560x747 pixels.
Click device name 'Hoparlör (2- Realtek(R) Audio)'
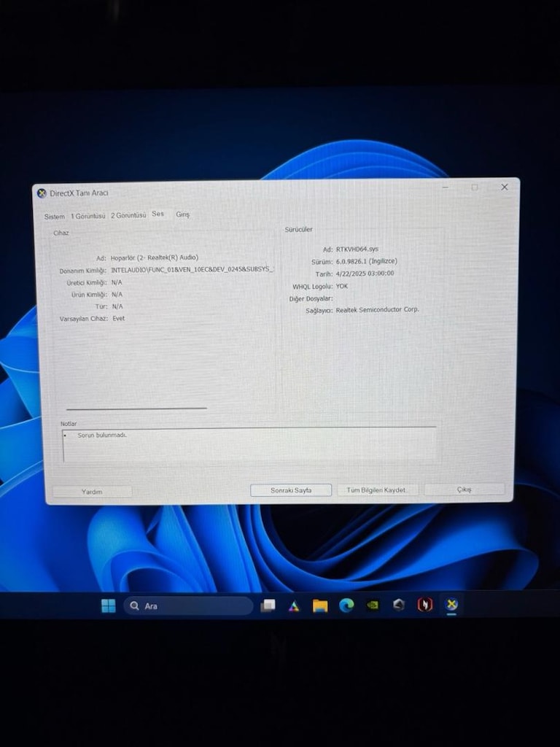pyautogui.click(x=155, y=258)
